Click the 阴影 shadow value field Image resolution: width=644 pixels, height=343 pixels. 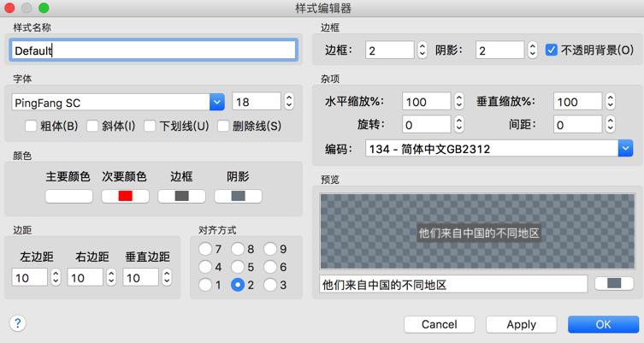[499, 50]
